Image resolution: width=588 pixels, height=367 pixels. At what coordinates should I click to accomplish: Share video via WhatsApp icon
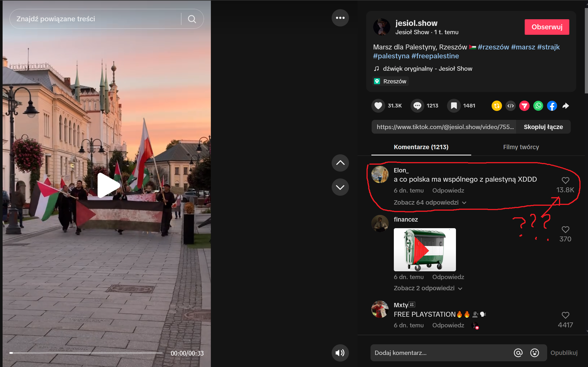pos(538,106)
